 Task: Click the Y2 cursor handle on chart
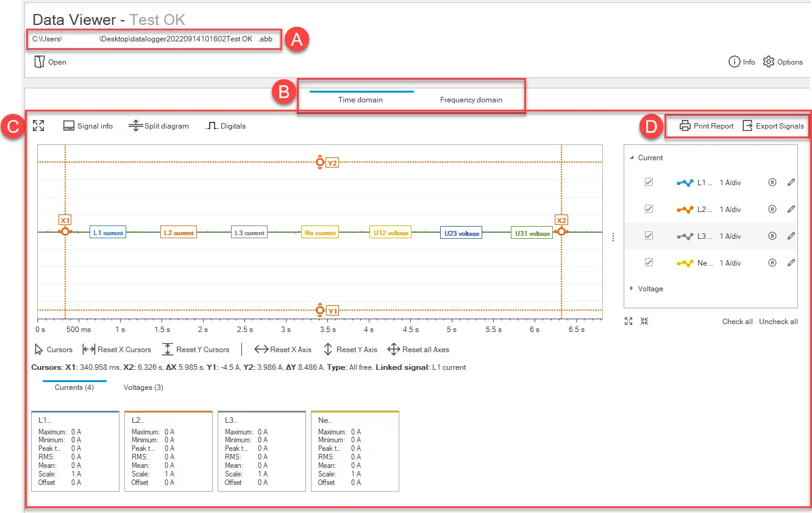[320, 162]
